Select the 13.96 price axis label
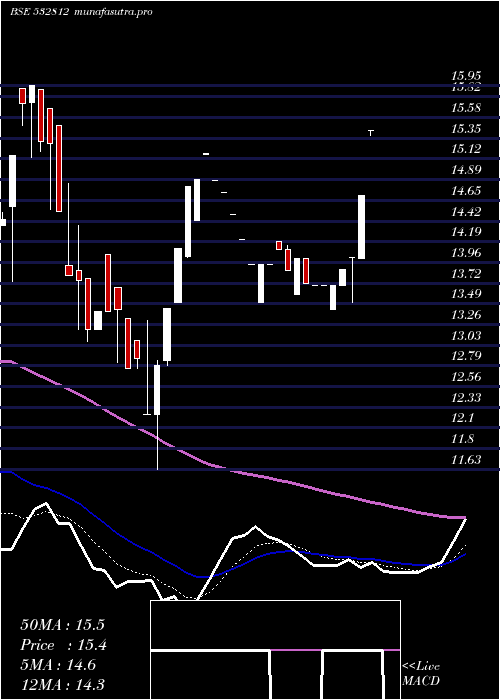Screen dimensions: 500x700 tap(466, 253)
